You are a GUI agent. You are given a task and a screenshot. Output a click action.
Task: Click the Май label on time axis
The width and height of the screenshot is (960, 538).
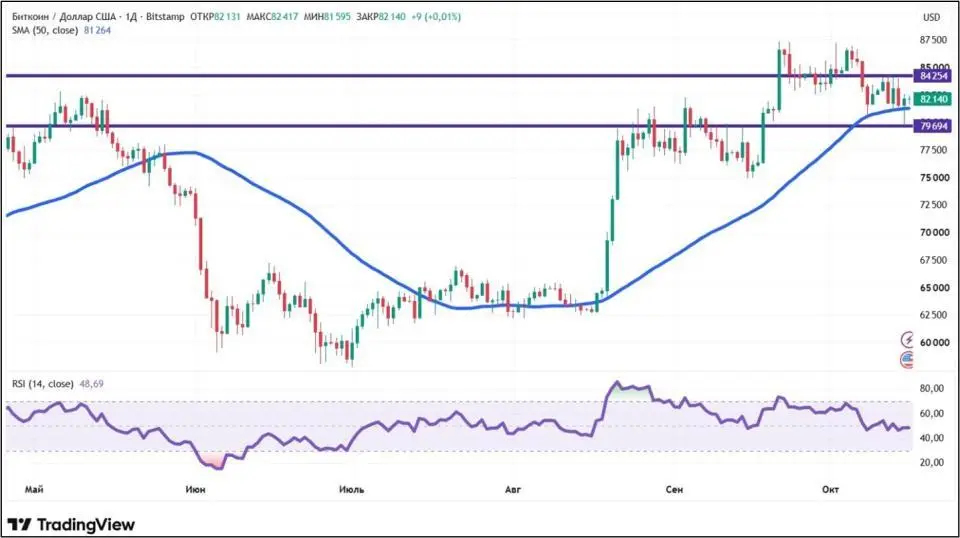(x=34, y=490)
